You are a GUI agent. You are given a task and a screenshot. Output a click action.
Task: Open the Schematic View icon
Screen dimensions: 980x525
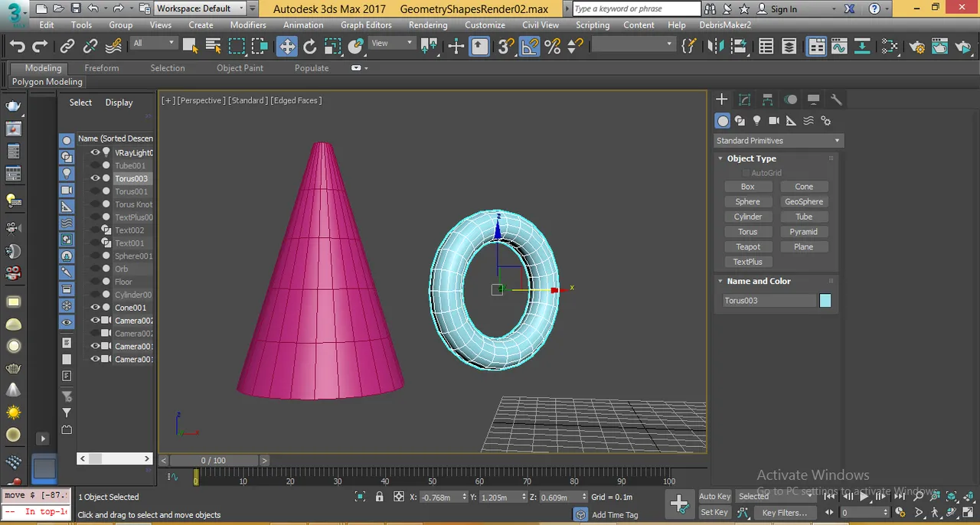pos(862,47)
